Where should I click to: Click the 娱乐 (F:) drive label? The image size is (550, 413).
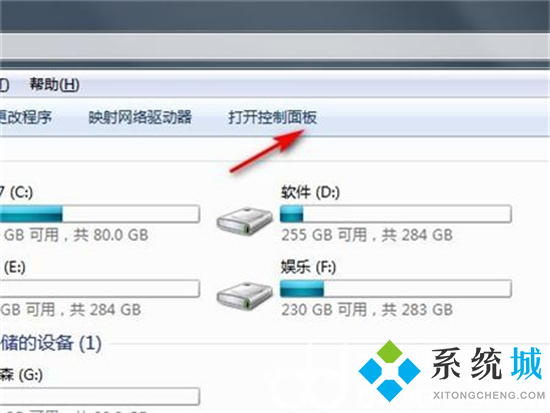[308, 267]
